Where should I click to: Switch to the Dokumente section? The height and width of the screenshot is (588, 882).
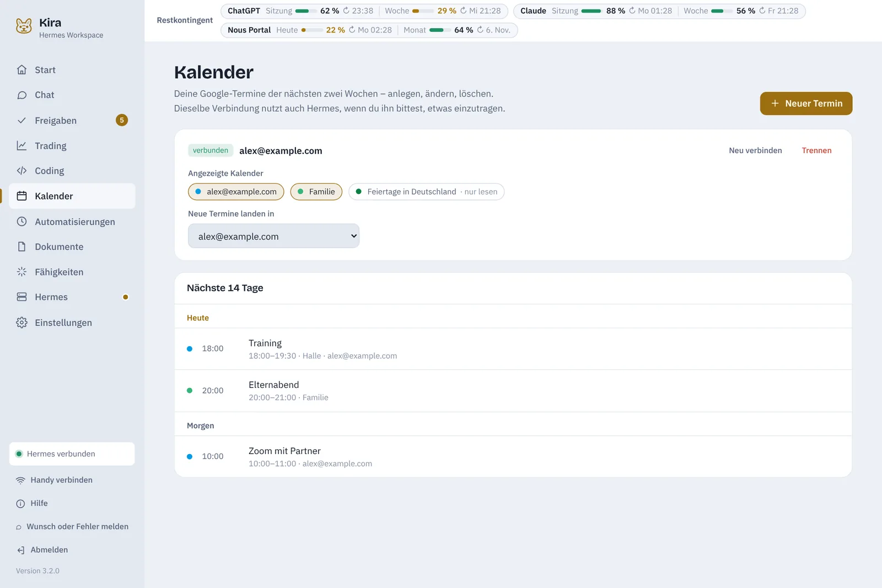(x=72, y=247)
